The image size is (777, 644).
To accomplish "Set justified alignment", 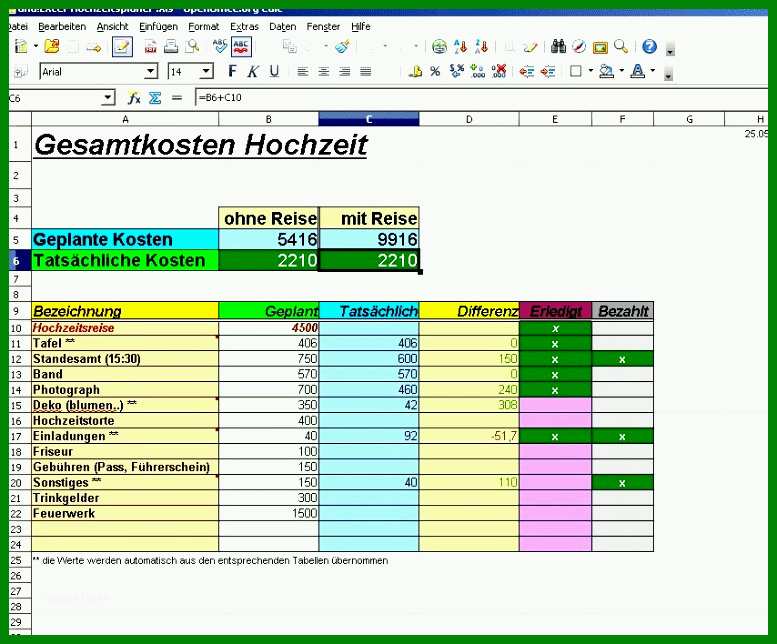I will pyautogui.click(x=366, y=72).
